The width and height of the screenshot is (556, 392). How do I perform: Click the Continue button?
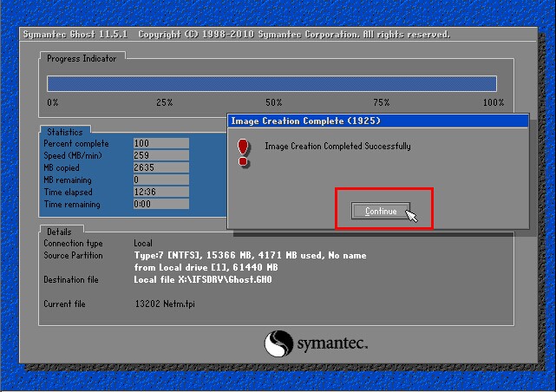[381, 211]
